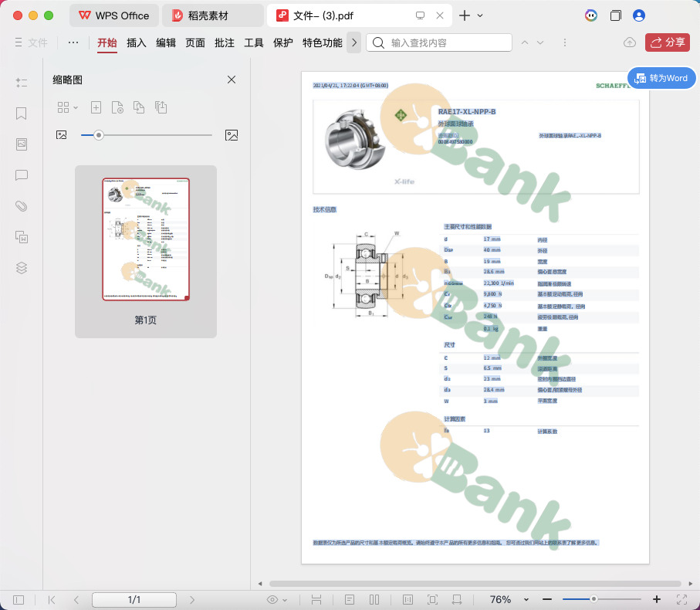
Task: Jump to the first page arrow
Action: click(x=52, y=600)
